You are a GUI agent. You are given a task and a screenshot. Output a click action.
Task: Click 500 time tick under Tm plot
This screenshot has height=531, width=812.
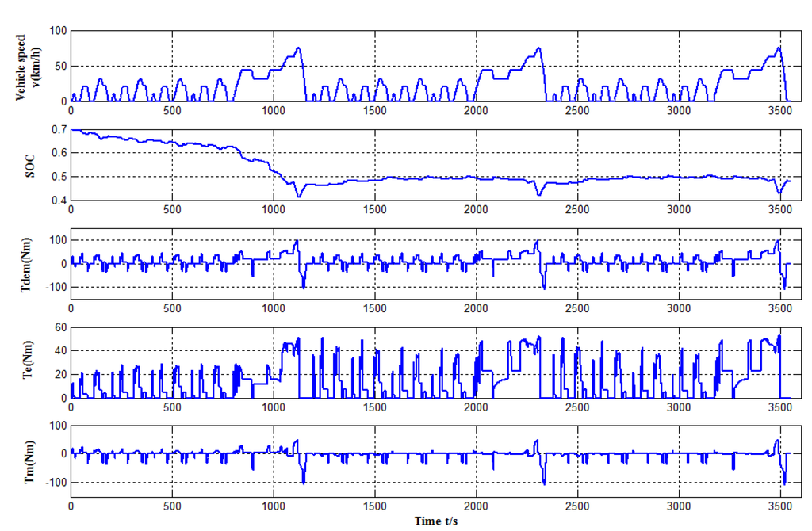point(172,506)
